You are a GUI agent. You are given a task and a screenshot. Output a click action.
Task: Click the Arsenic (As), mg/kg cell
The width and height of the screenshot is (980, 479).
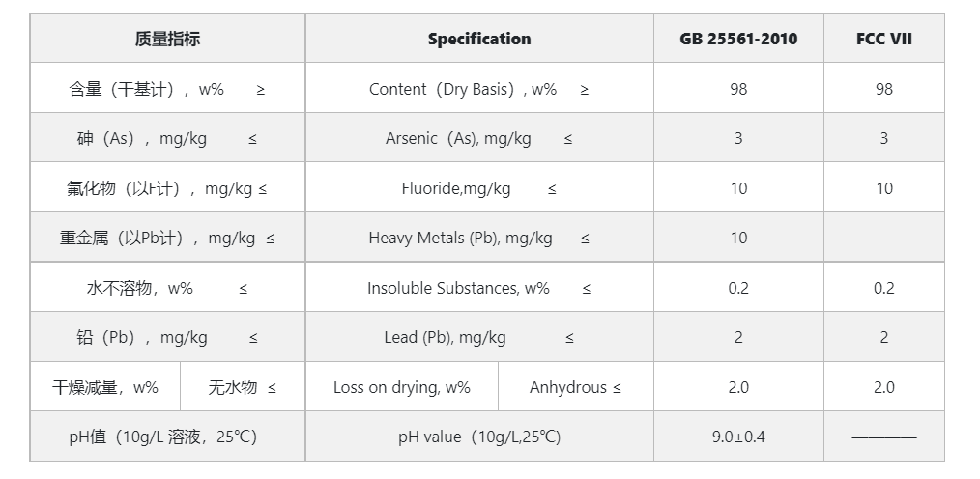(479, 138)
